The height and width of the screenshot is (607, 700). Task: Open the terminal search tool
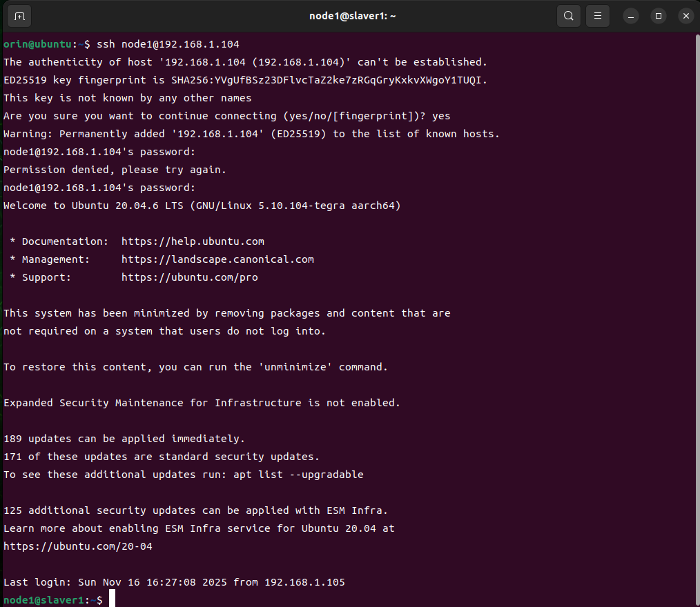[568, 16]
